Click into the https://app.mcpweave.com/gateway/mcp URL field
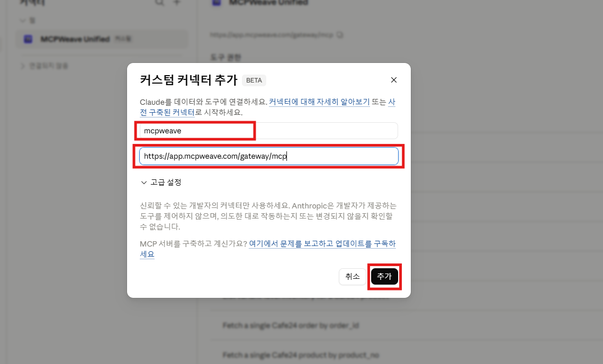 pos(268,156)
